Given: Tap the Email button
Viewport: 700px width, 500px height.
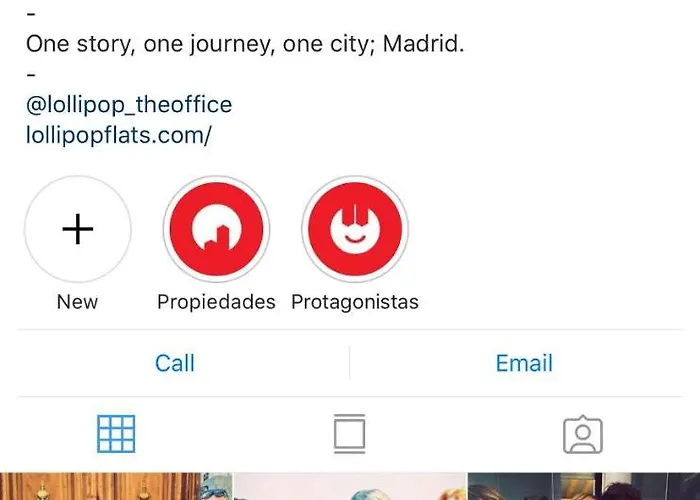Looking at the screenshot, I should (524, 363).
